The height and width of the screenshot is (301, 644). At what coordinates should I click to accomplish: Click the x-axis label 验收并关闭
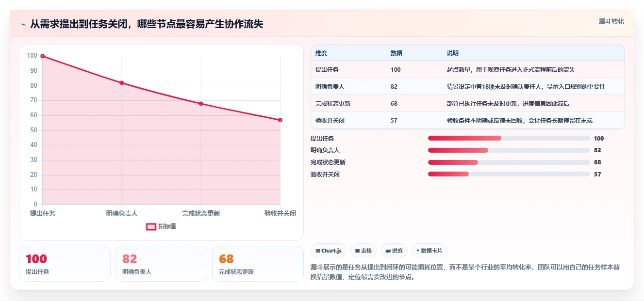pyautogui.click(x=280, y=214)
